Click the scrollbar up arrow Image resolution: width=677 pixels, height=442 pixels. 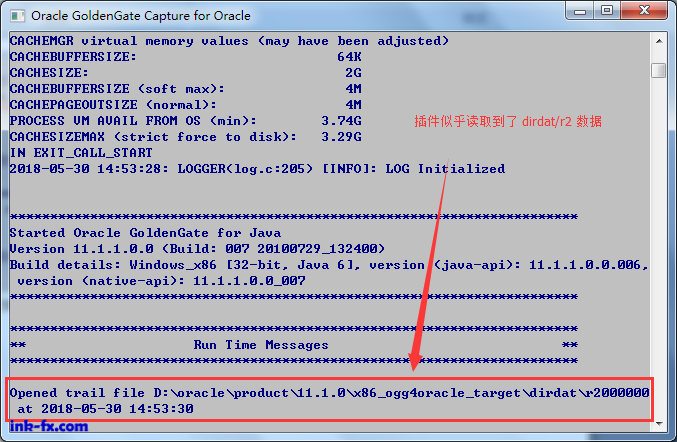pos(659,41)
